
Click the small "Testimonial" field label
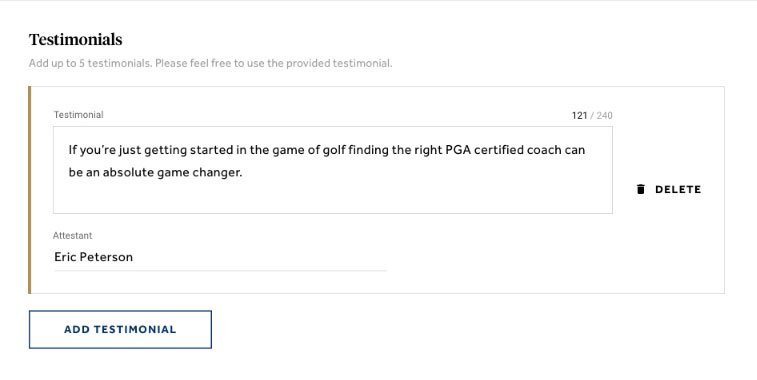click(78, 114)
